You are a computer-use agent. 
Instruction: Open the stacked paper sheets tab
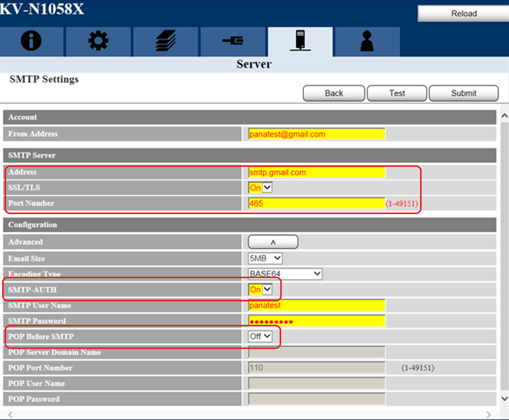point(165,41)
